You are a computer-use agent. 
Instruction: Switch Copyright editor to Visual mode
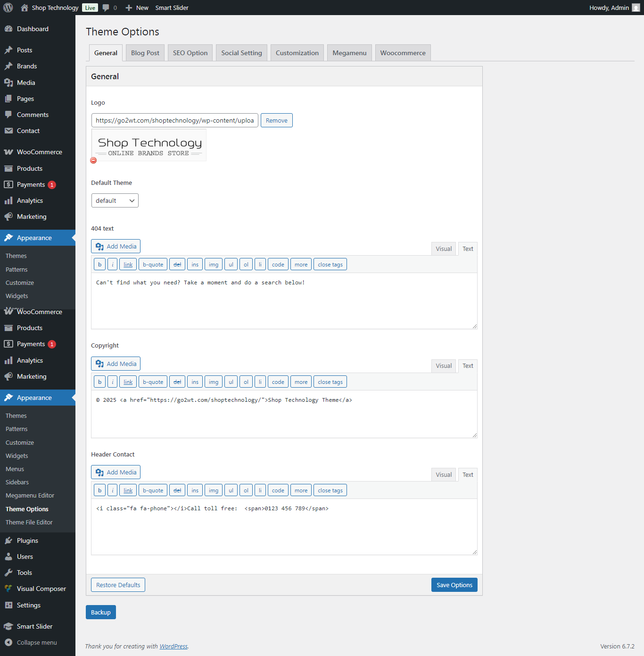444,365
